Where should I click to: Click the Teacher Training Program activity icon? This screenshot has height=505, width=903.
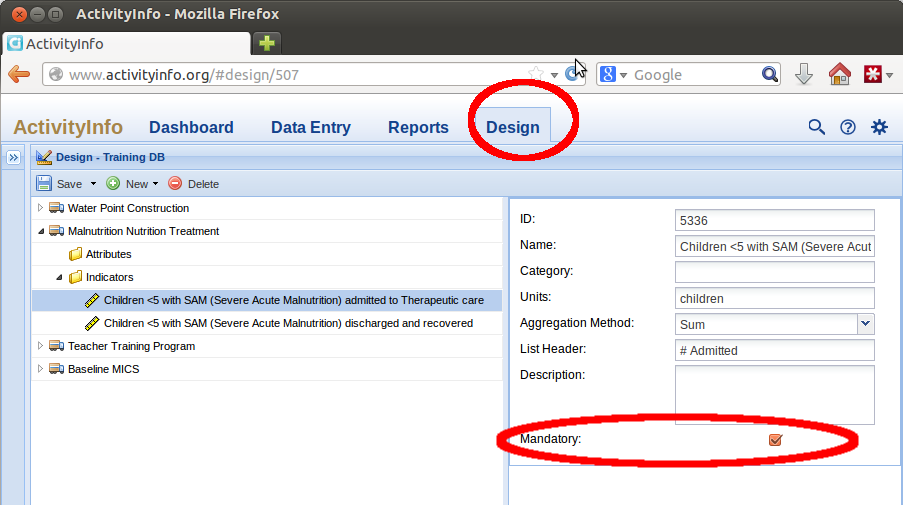[x=56, y=346]
